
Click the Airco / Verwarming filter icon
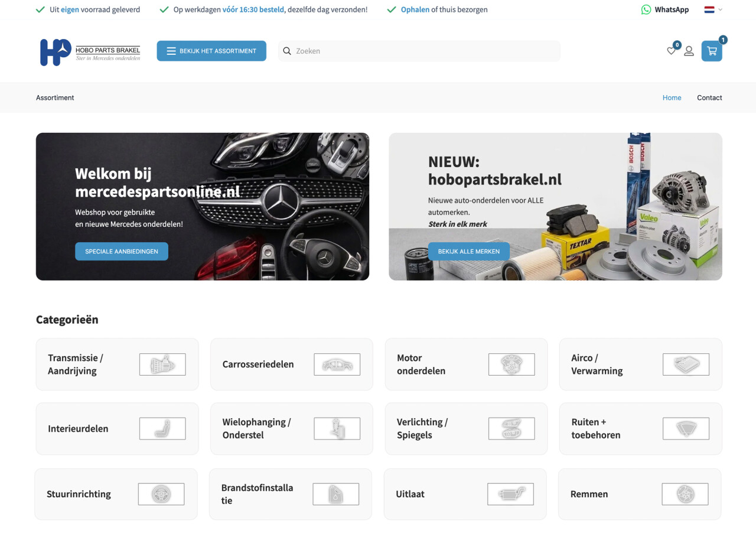point(686,364)
